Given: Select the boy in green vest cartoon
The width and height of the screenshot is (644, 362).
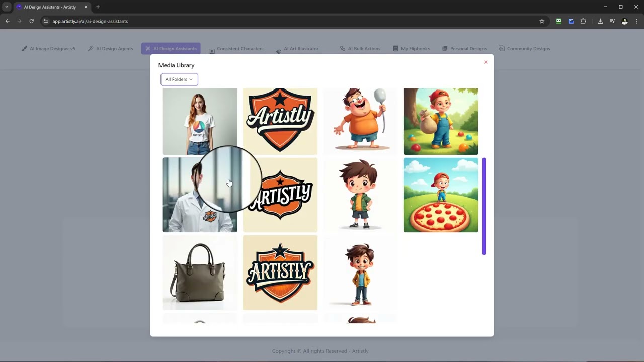Looking at the screenshot, I should click(360, 195).
